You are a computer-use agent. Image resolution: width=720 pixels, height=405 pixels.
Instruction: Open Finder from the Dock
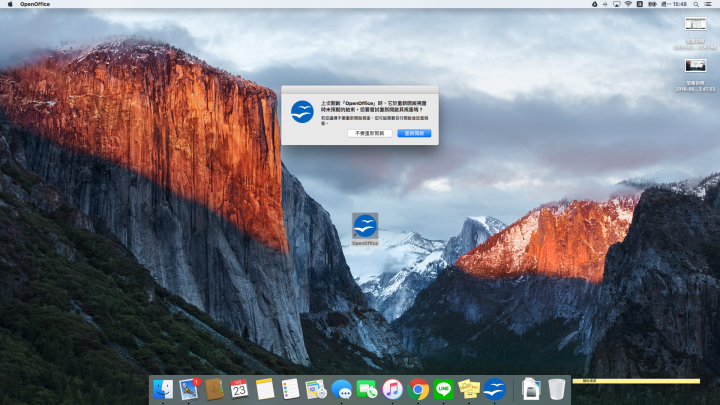(163, 389)
